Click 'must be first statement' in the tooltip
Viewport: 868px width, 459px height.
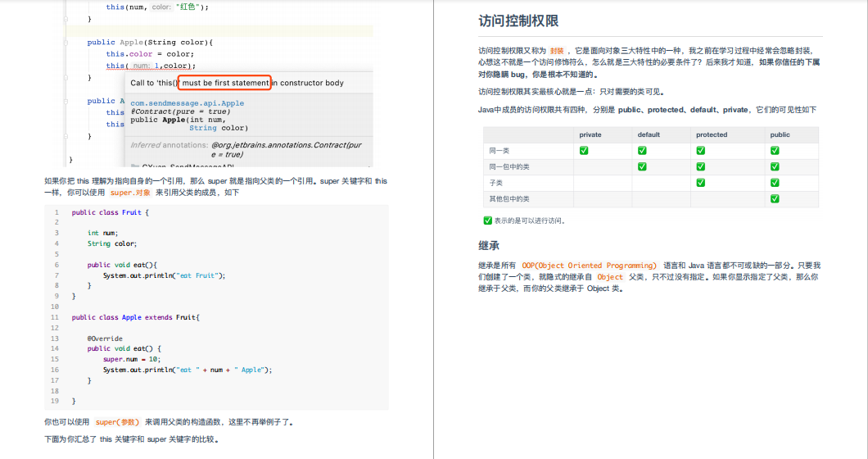point(225,83)
